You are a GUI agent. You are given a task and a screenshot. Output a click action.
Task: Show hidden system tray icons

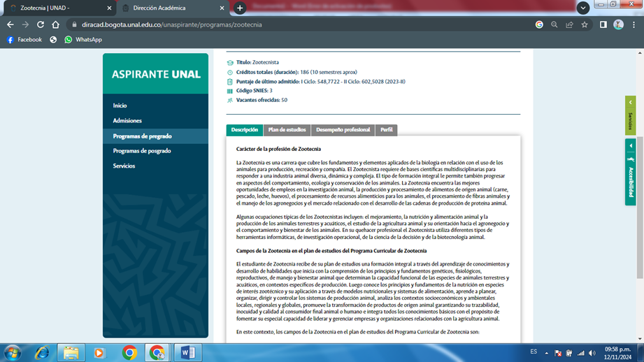pos(546,353)
